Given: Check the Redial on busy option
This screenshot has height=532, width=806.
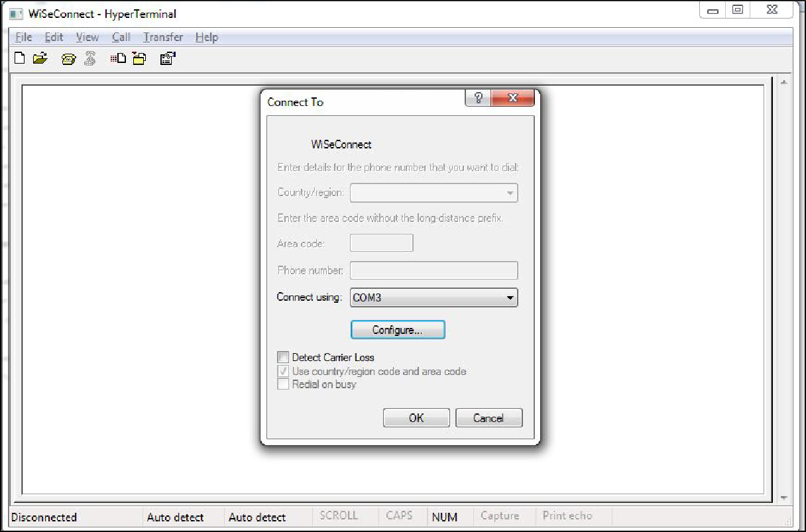Looking at the screenshot, I should (284, 384).
